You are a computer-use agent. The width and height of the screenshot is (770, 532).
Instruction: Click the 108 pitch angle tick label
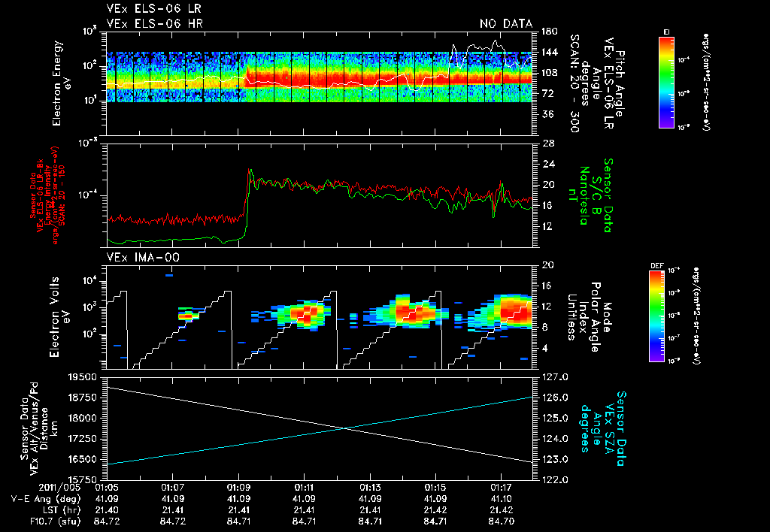pos(550,73)
